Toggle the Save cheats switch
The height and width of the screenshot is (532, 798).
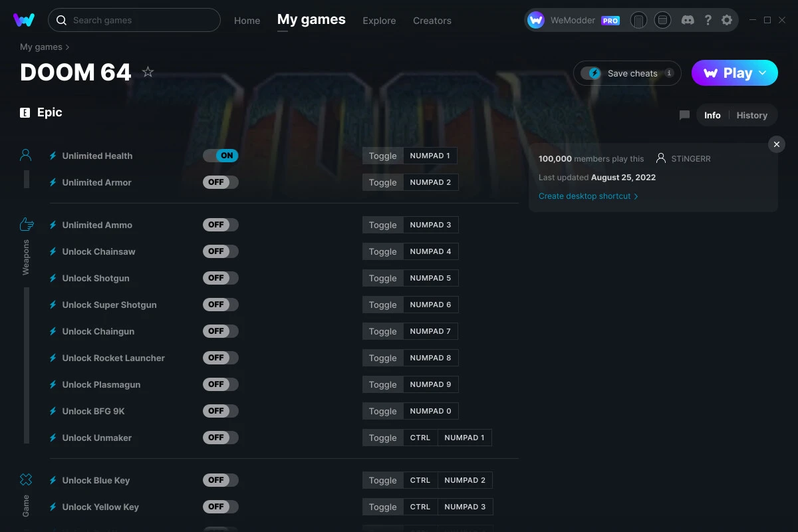(x=591, y=73)
